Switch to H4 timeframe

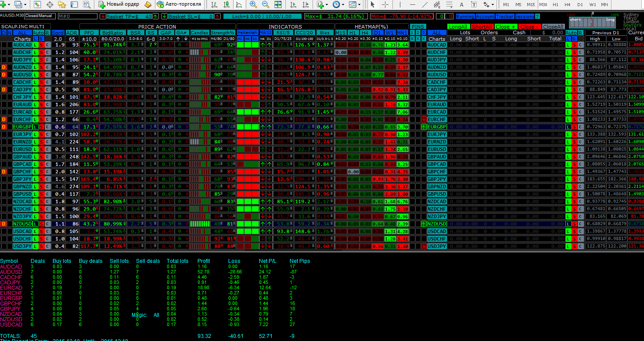(568, 4)
